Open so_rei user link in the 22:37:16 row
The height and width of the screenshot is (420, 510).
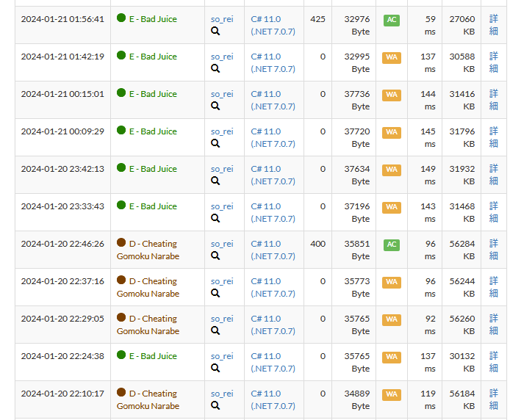(222, 281)
